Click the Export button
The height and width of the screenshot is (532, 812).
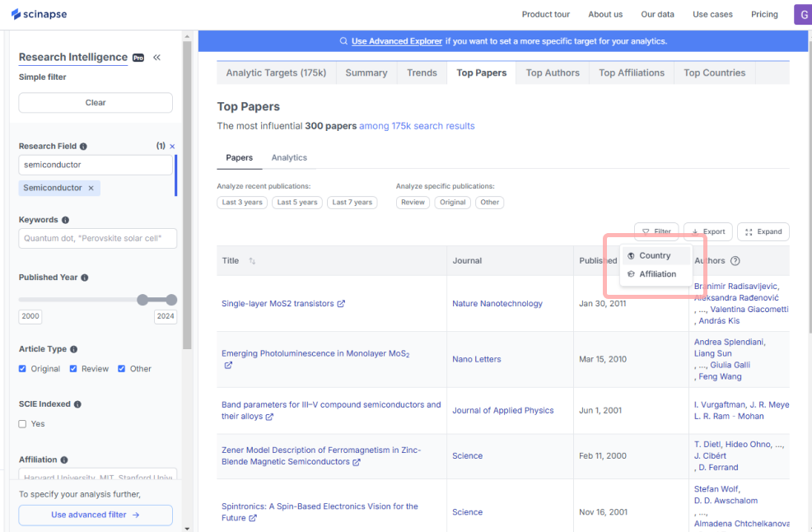tap(708, 231)
